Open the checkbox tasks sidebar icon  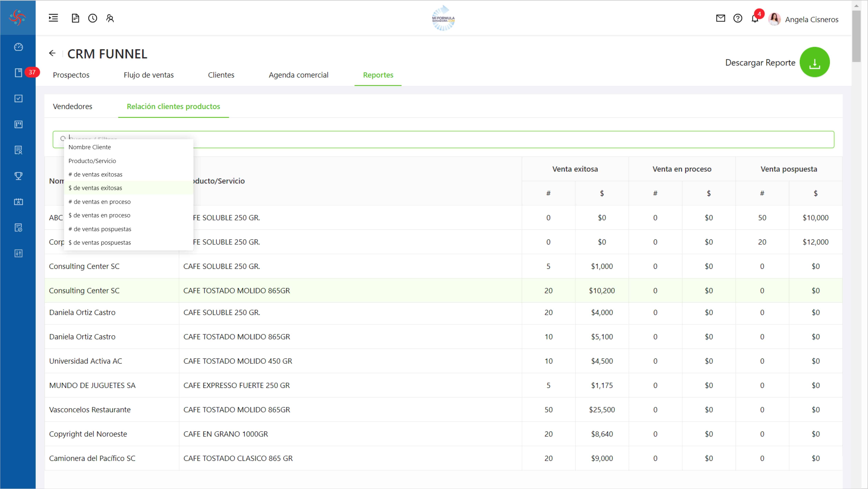click(x=19, y=98)
